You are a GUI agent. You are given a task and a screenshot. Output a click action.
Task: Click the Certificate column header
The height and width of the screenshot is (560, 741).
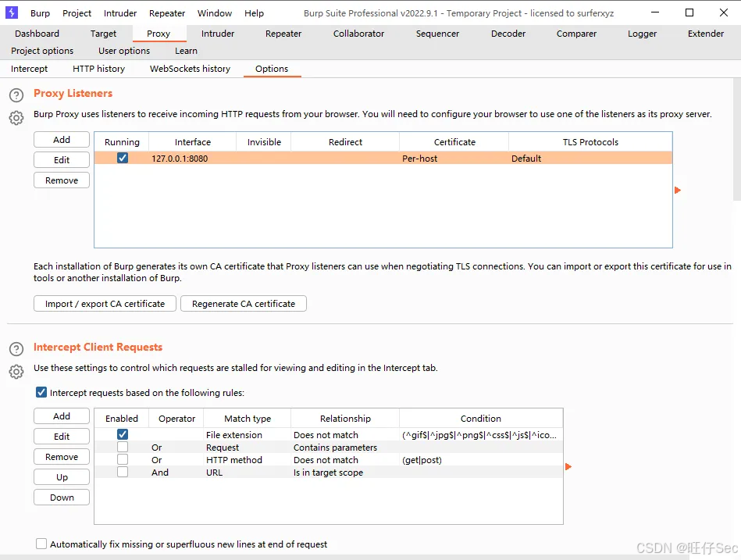[454, 142]
